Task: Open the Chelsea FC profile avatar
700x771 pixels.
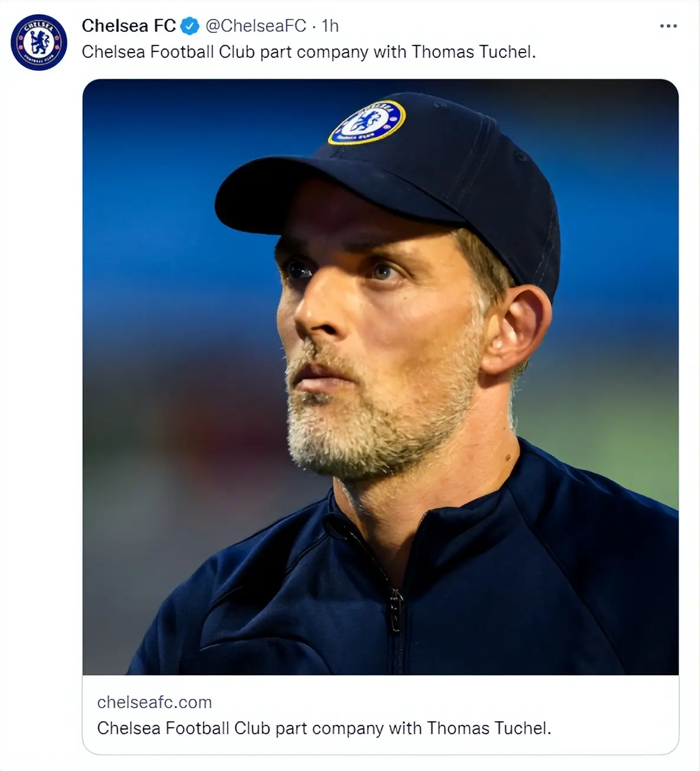Action: 39,43
